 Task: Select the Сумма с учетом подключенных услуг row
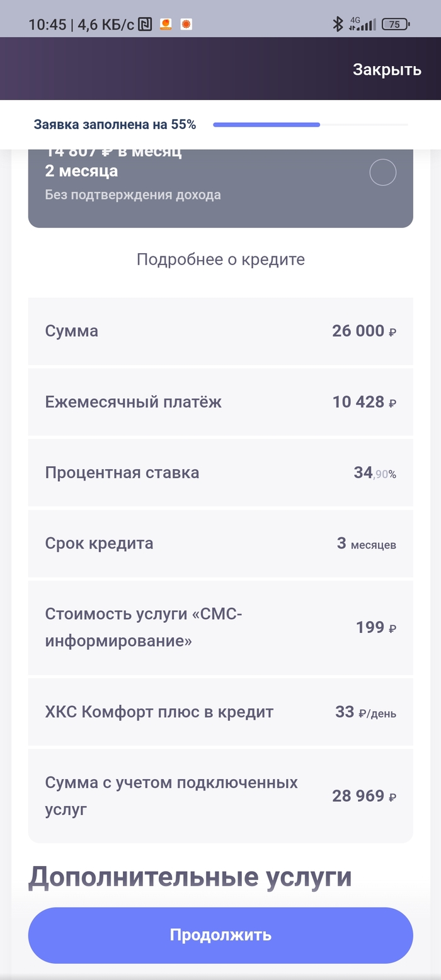[220, 795]
